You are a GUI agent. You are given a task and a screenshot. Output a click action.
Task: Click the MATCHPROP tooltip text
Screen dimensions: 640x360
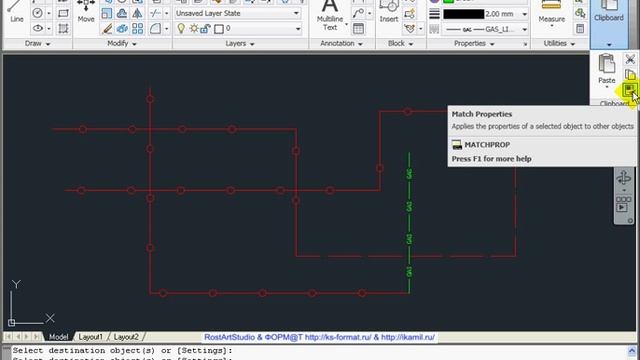point(487,145)
